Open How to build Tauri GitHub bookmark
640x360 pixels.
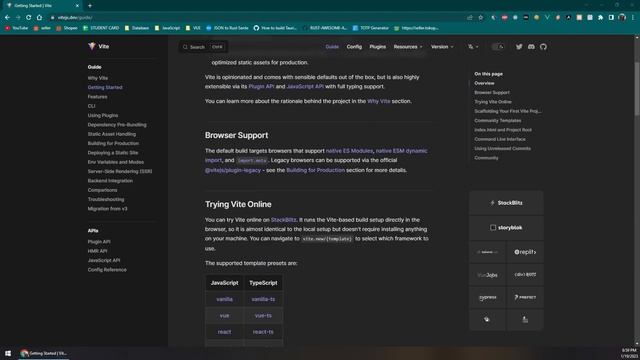click(276, 28)
